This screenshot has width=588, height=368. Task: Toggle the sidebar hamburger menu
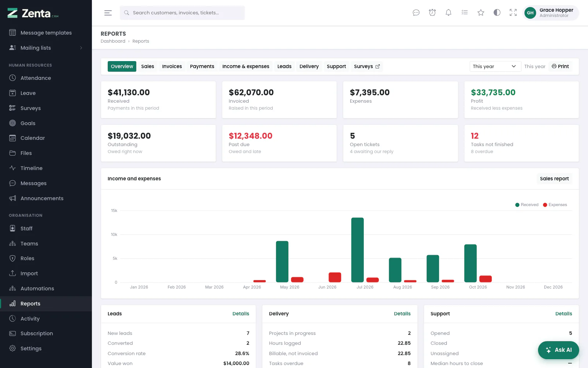(x=108, y=13)
